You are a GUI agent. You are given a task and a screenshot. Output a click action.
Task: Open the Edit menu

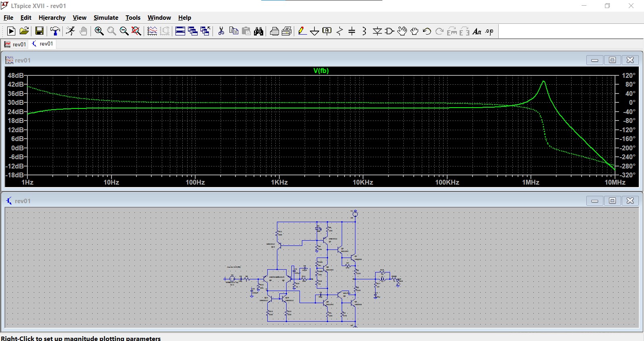click(26, 18)
